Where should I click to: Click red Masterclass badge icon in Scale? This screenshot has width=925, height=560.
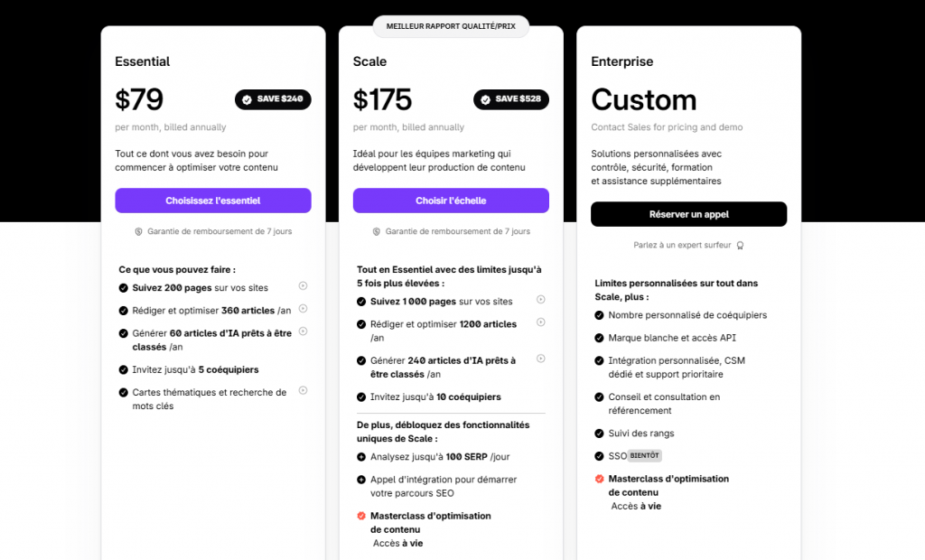361,516
